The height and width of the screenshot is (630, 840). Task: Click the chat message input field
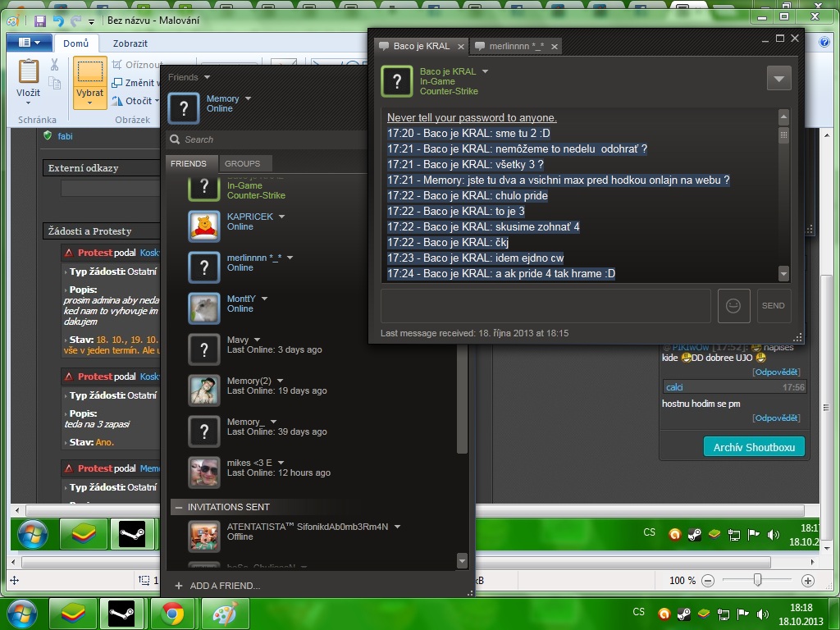point(546,306)
